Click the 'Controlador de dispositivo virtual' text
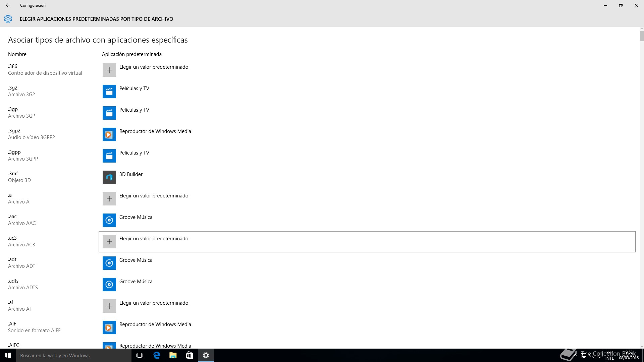This screenshot has height=362, width=644. tap(45, 73)
